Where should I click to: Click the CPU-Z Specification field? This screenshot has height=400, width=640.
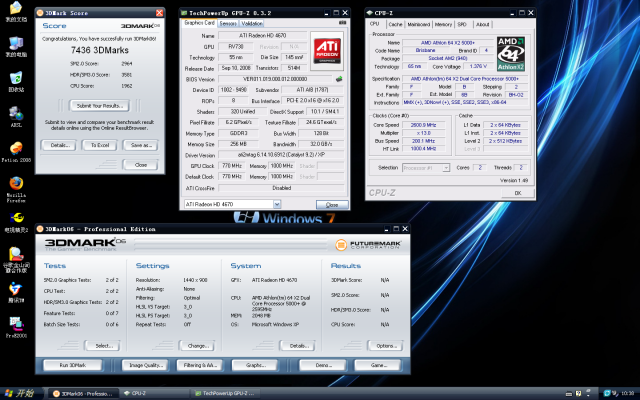464,79
